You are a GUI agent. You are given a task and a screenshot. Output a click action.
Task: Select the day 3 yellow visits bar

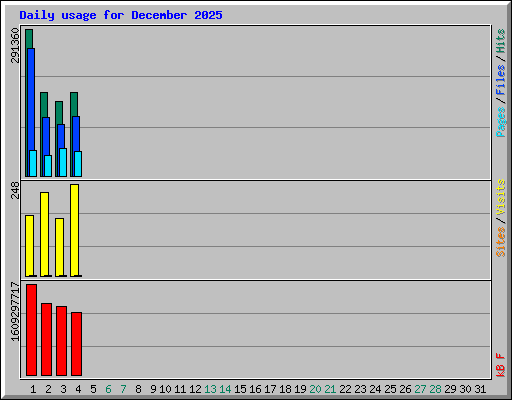[x=59, y=247]
